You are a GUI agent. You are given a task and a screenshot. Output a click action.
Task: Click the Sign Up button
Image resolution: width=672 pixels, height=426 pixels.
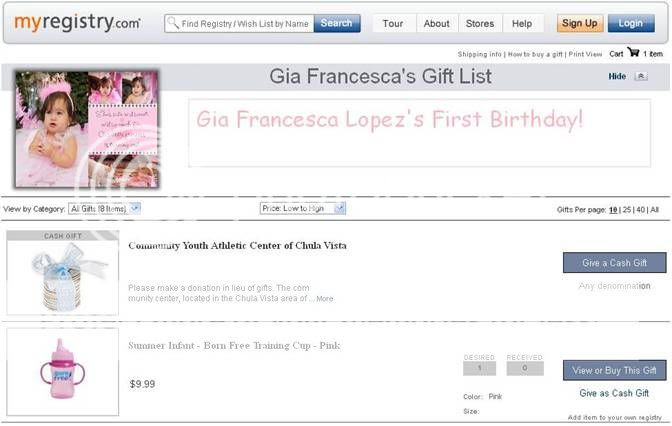580,23
